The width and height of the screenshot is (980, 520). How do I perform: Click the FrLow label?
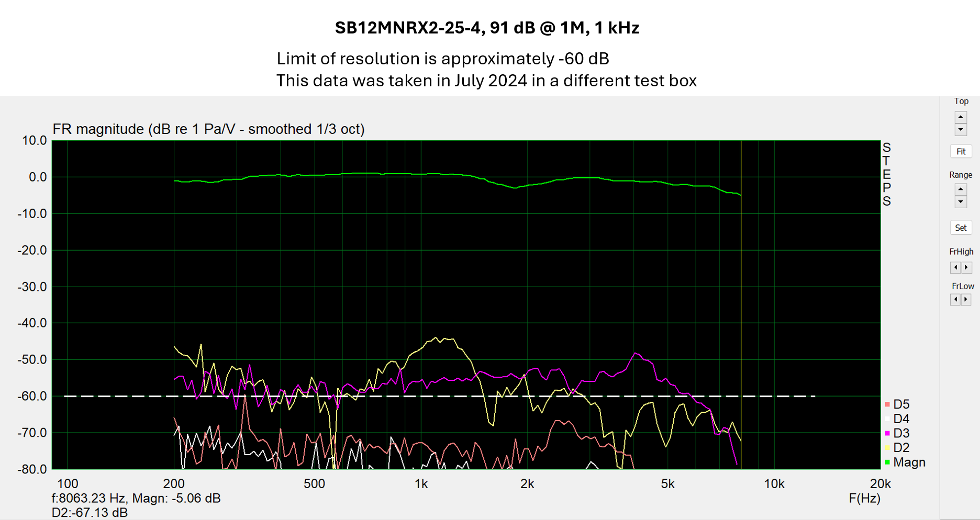click(x=963, y=286)
